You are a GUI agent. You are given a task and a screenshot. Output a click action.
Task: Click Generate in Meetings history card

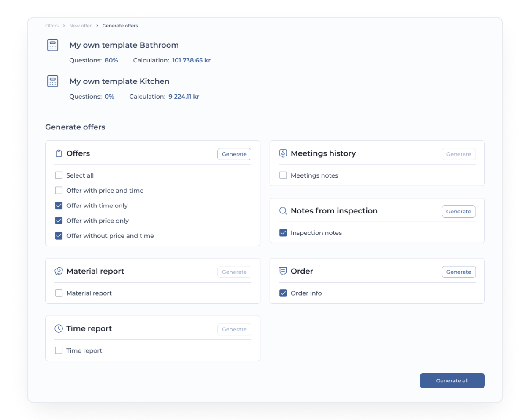tap(459, 154)
